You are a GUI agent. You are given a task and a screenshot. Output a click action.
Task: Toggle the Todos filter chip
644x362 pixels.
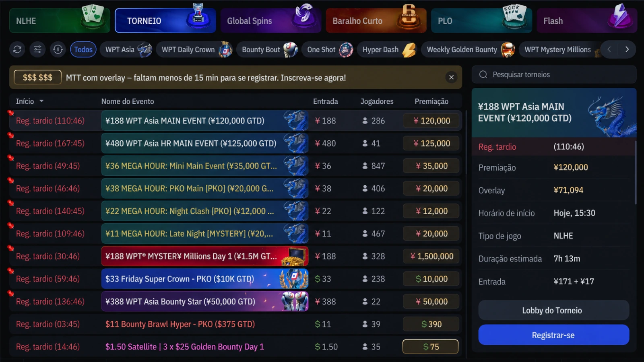click(x=83, y=49)
